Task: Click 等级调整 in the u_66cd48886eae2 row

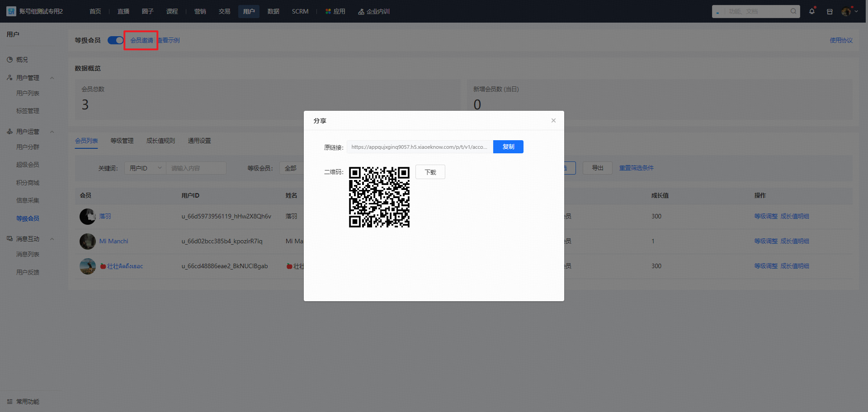Action: pyautogui.click(x=766, y=266)
